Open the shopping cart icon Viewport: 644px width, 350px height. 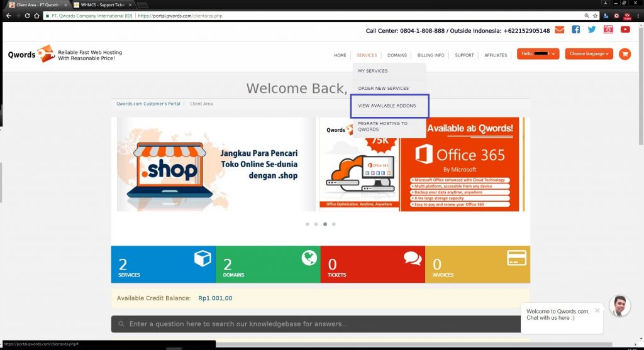click(625, 54)
